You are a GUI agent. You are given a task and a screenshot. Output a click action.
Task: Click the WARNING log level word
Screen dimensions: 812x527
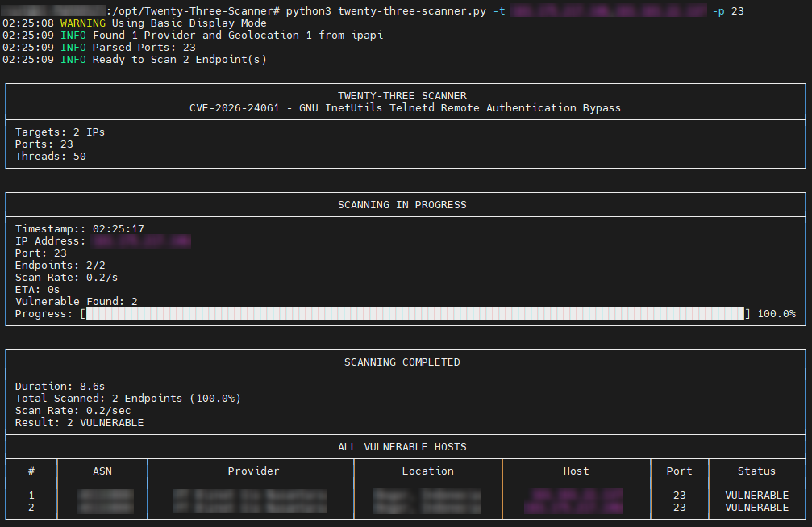coord(83,23)
